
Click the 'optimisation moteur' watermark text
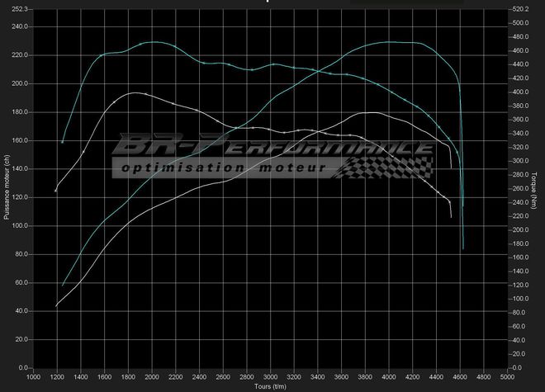pos(225,168)
